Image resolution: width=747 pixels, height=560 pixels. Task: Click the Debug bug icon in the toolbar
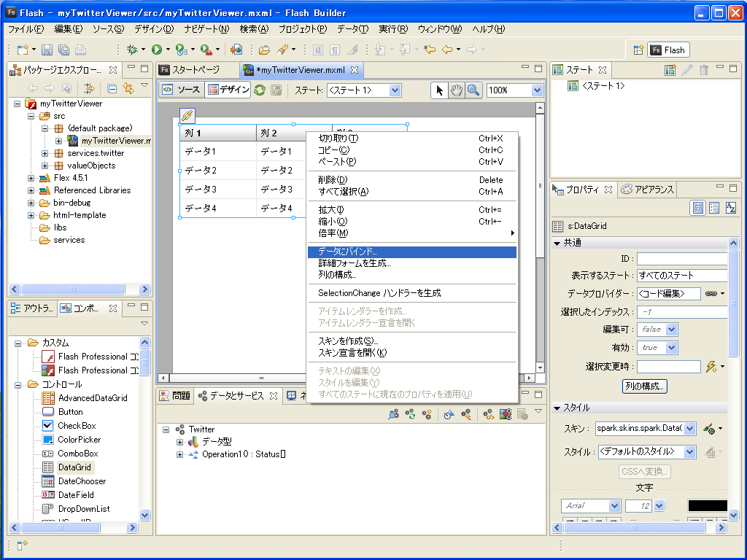133,50
